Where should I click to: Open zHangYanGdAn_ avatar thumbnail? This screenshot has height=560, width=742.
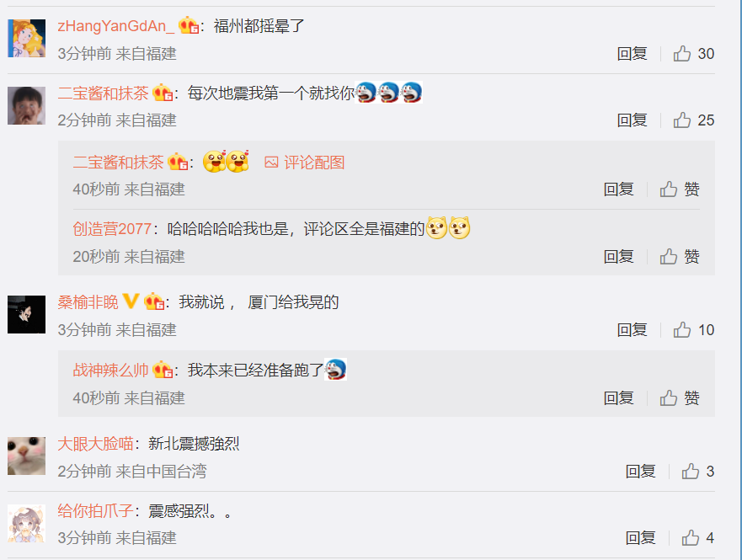[26, 38]
